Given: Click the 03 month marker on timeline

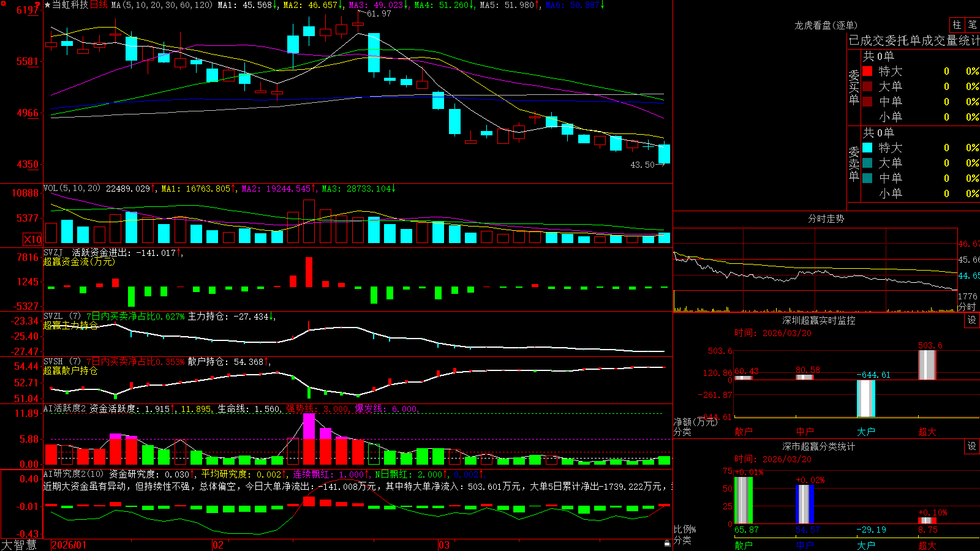Looking at the screenshot, I should coord(444,545).
